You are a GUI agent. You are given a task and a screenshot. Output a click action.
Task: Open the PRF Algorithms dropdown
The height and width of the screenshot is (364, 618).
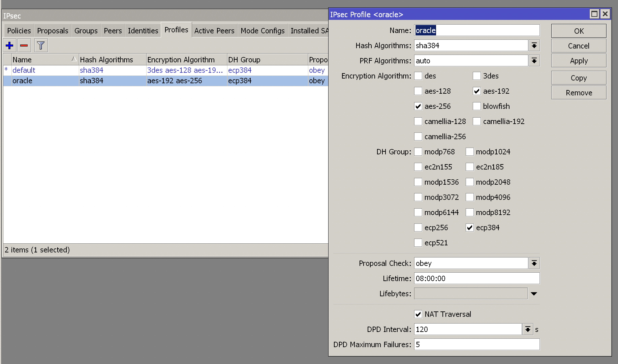pyautogui.click(x=534, y=60)
